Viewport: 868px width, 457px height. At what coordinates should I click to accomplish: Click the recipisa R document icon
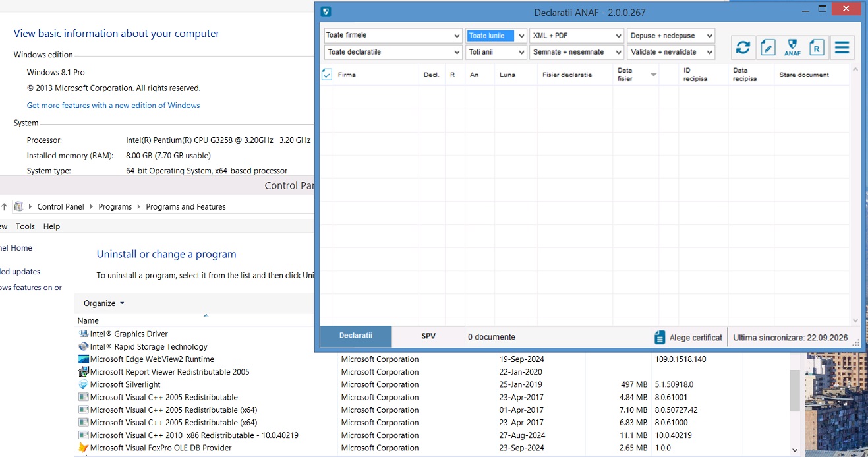pos(817,47)
